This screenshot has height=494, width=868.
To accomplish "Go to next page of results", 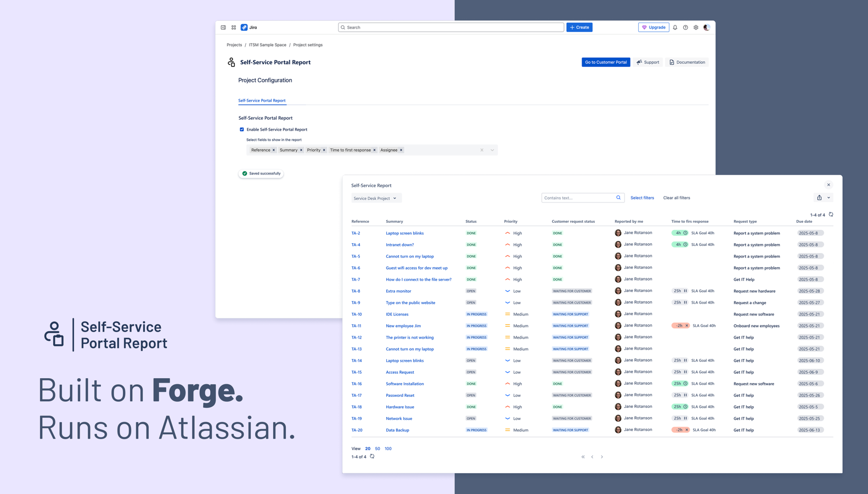I will click(602, 457).
